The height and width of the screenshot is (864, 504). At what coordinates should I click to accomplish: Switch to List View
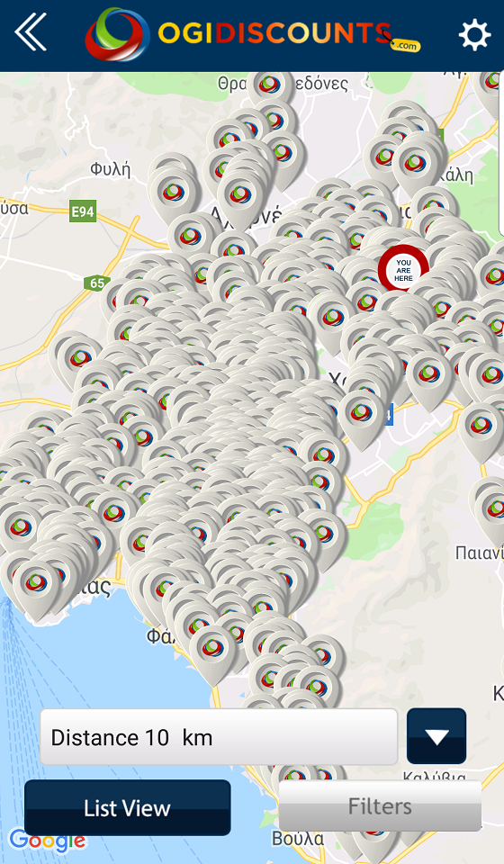(x=127, y=808)
